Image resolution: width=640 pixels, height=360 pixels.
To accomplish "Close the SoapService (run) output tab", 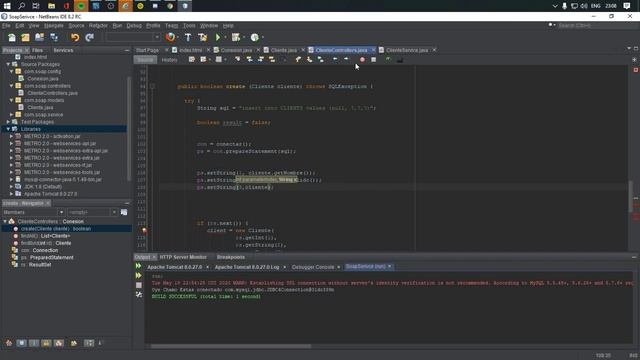I will click(389, 267).
